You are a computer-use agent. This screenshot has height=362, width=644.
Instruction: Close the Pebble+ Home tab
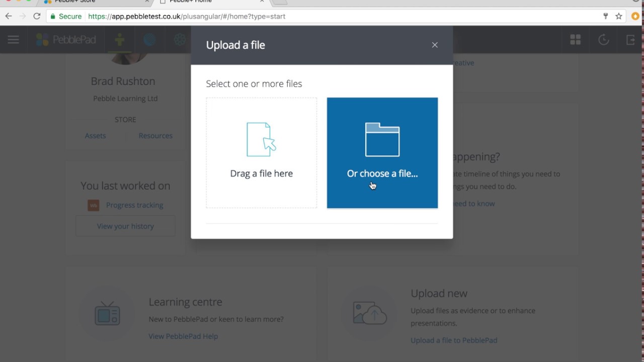262,2
